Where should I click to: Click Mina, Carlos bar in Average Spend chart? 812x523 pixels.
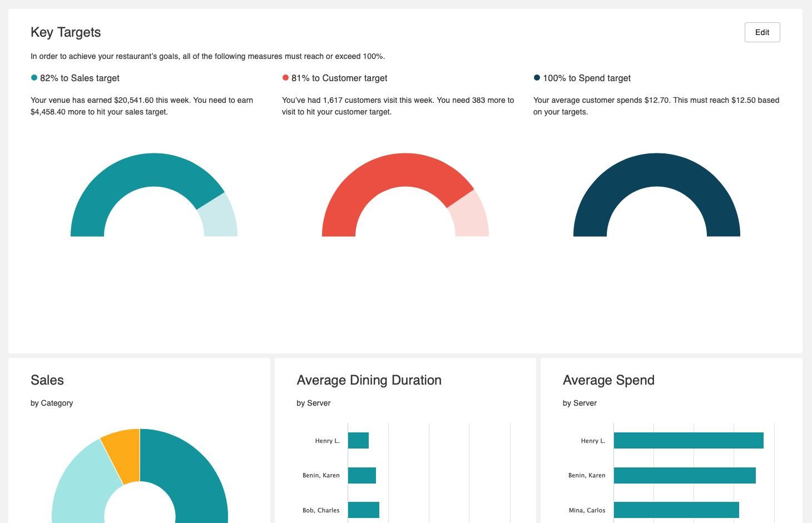click(676, 510)
